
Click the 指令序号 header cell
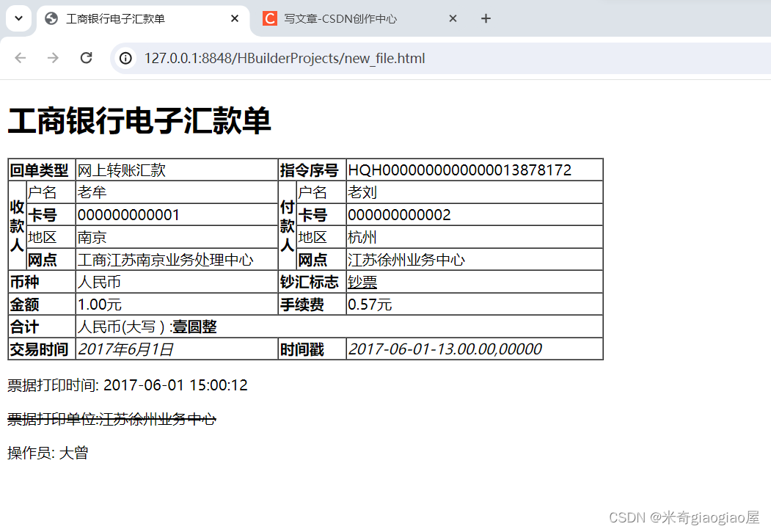313,170
